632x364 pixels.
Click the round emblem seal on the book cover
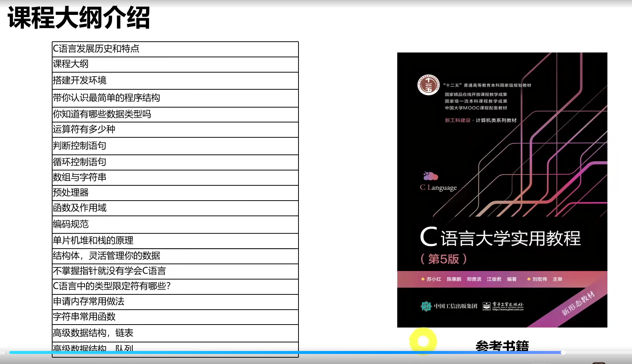coord(428,85)
